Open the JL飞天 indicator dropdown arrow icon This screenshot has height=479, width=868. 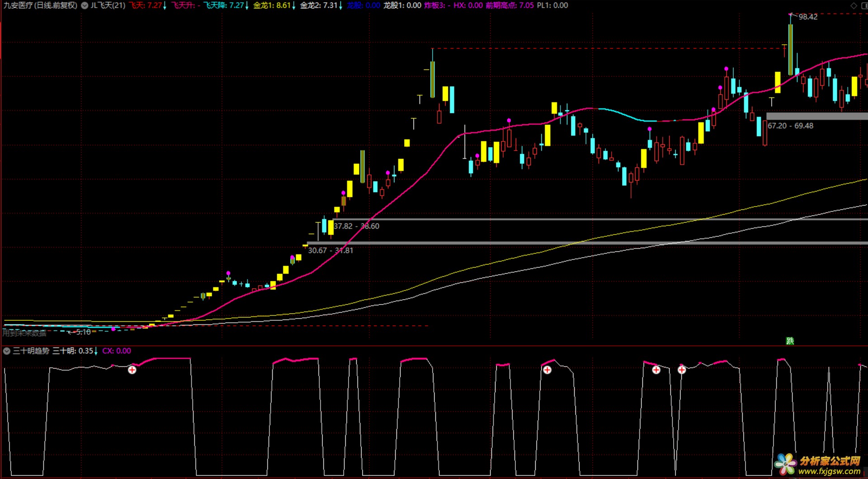pos(85,5)
